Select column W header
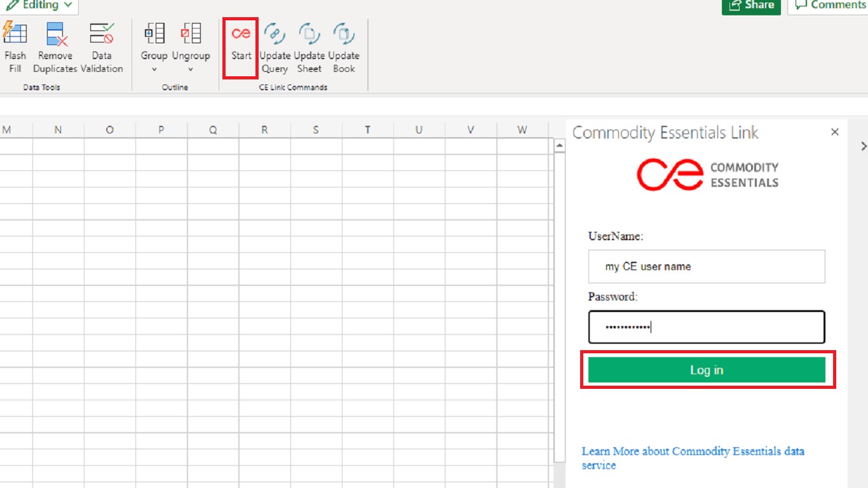 tap(522, 130)
